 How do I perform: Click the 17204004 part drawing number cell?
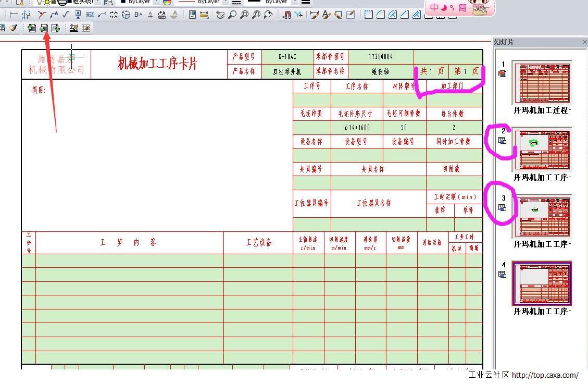(381, 57)
